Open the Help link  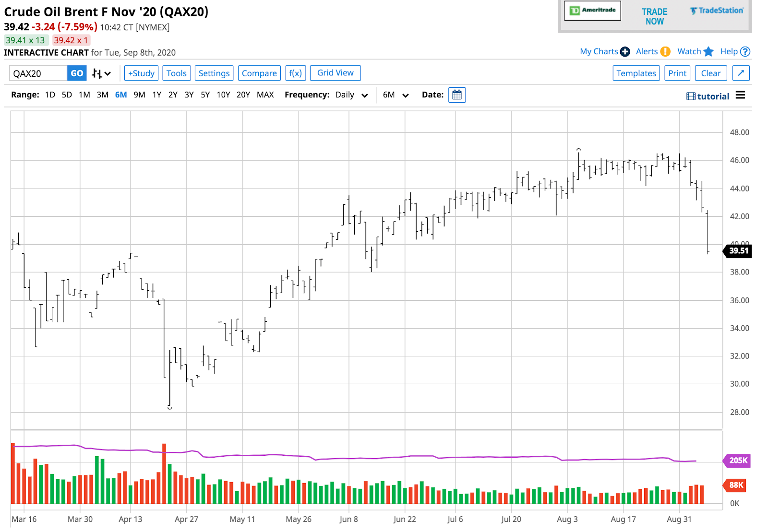click(729, 52)
